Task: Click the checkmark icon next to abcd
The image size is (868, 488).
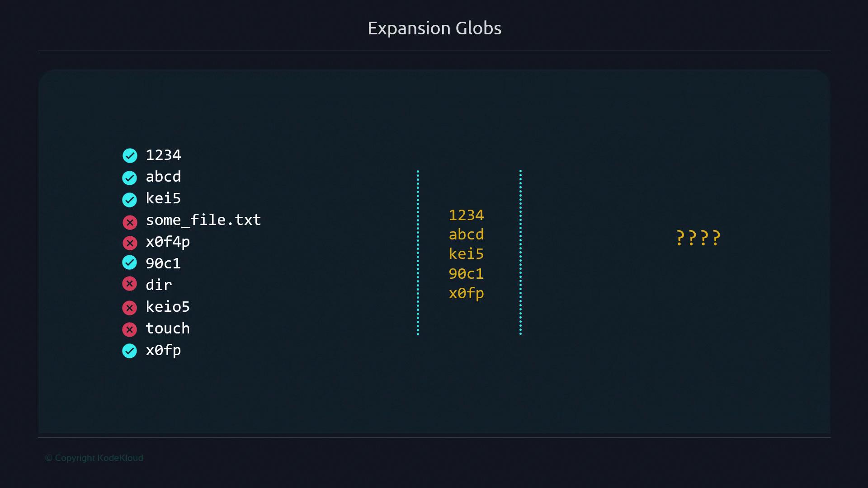Action: (130, 178)
